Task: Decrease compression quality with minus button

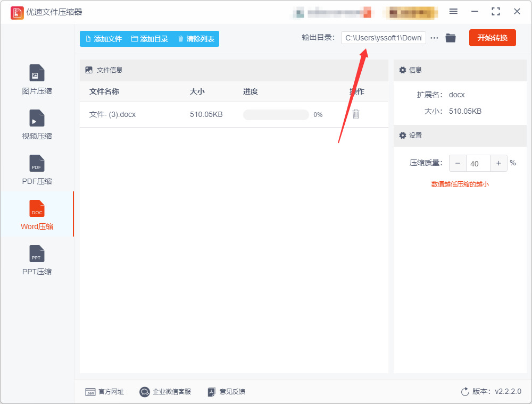Action: 458,163
